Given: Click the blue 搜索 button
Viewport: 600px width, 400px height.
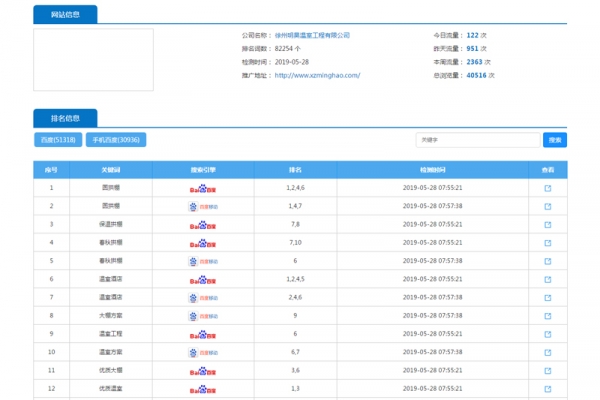Looking at the screenshot, I should point(555,140).
